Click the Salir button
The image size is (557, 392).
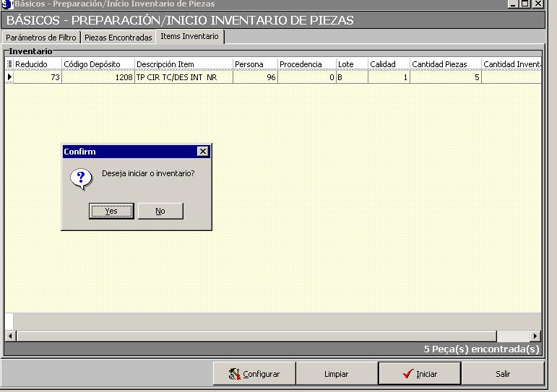[x=503, y=374]
